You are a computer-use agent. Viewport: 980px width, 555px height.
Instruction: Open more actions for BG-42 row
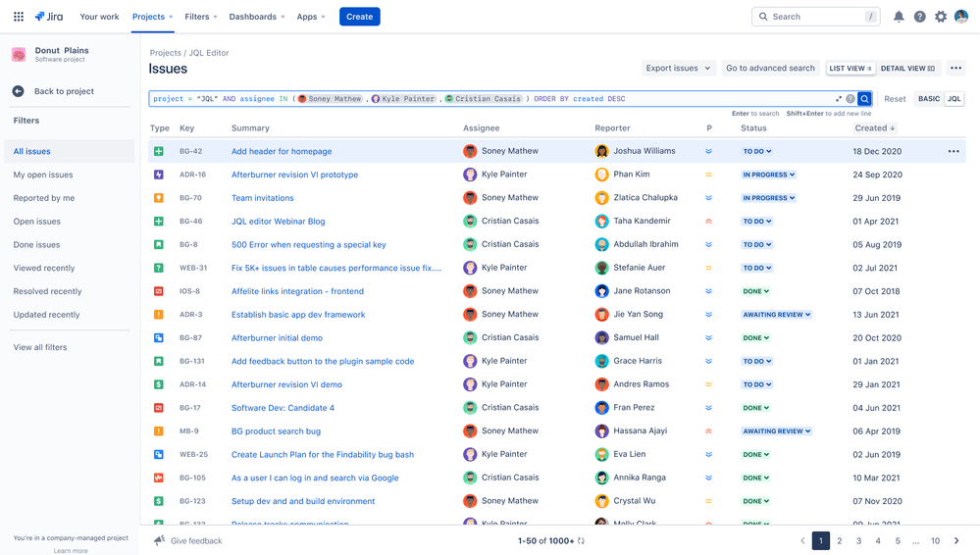(954, 152)
